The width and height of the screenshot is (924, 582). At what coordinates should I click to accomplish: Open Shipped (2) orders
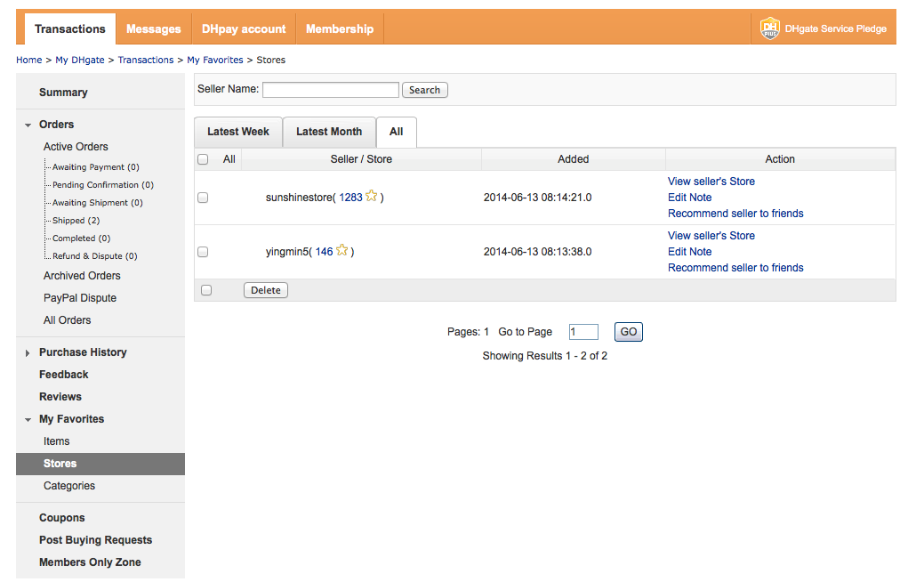(x=76, y=221)
